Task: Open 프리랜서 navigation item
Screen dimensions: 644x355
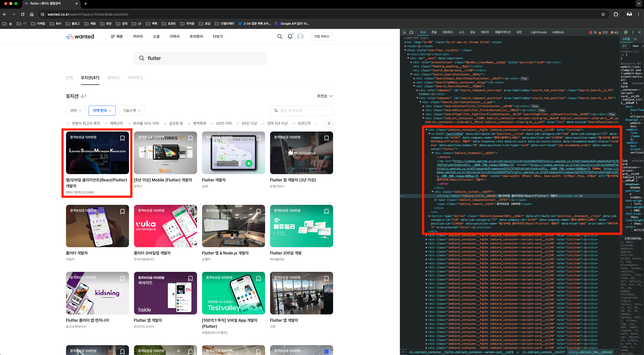Action: click(x=196, y=37)
